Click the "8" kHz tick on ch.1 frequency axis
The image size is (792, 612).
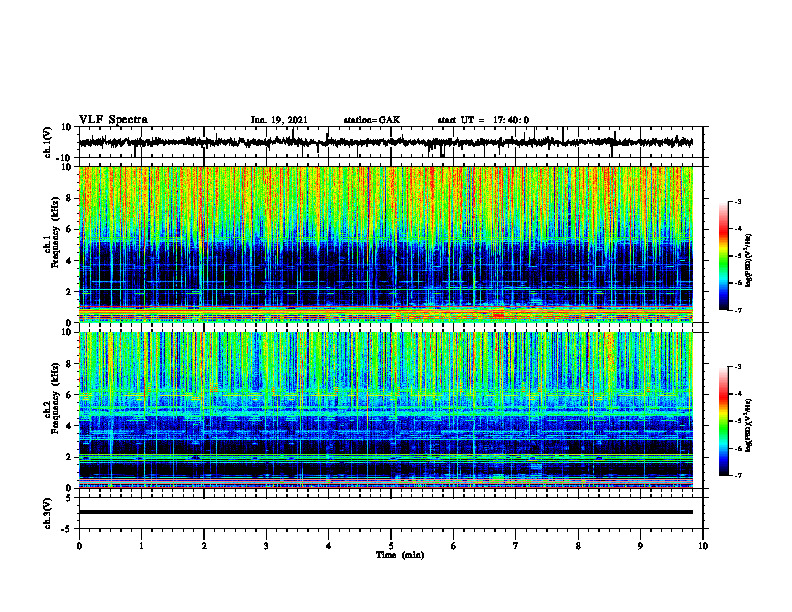(x=70, y=198)
